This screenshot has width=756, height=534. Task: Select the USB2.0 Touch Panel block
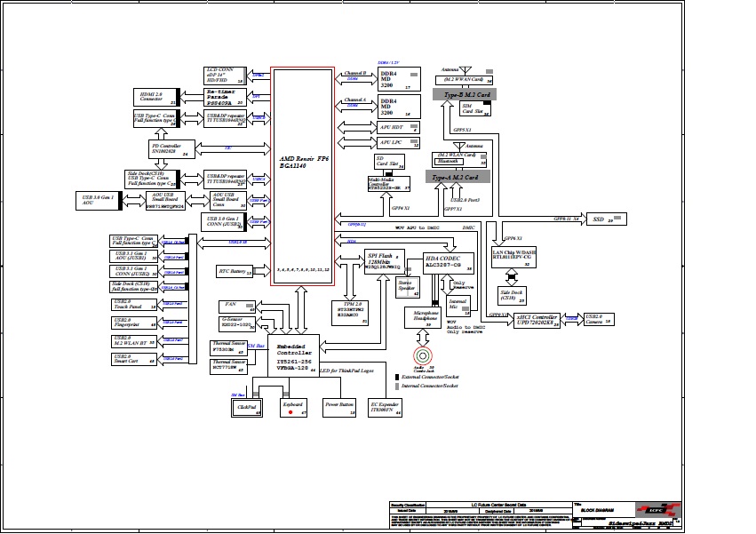pos(133,305)
